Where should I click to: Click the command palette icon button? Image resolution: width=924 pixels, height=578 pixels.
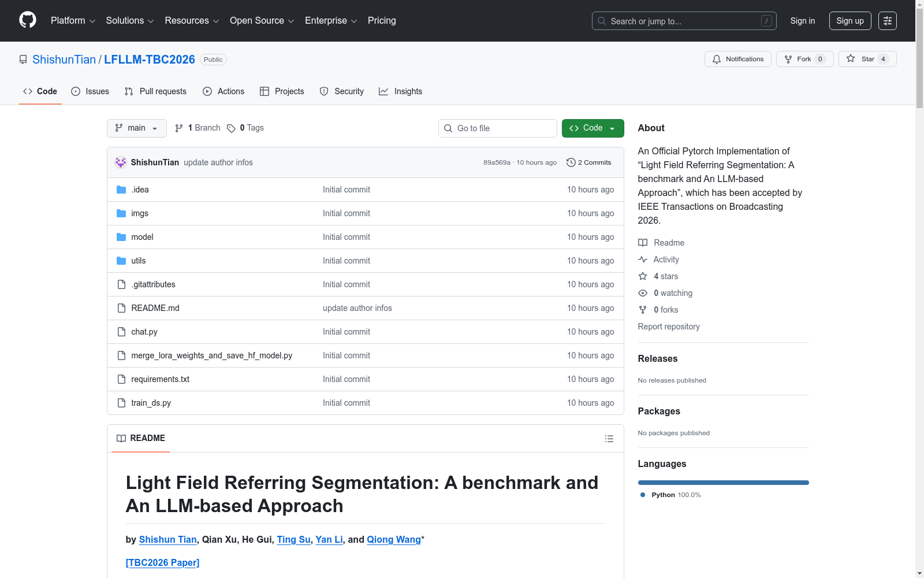(x=887, y=21)
